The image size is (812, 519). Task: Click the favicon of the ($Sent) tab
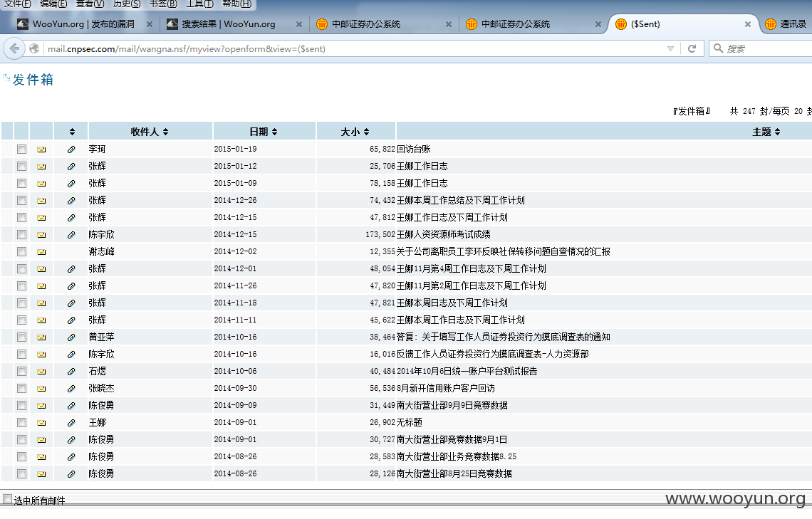(x=621, y=23)
